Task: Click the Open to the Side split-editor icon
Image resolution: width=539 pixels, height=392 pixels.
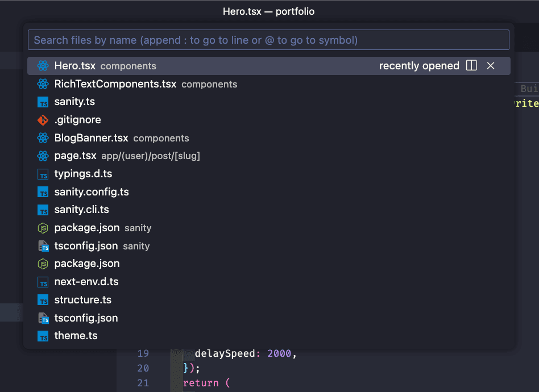Action: tap(471, 65)
